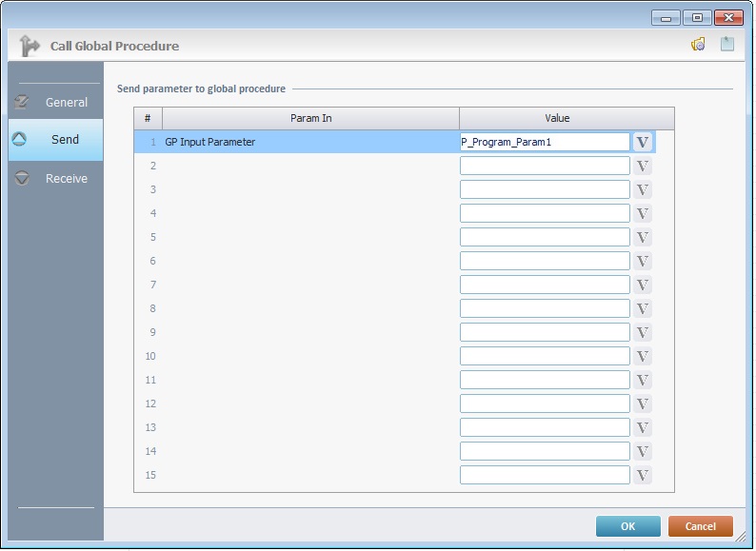Click the P_Program_Param1 value field

click(544, 142)
